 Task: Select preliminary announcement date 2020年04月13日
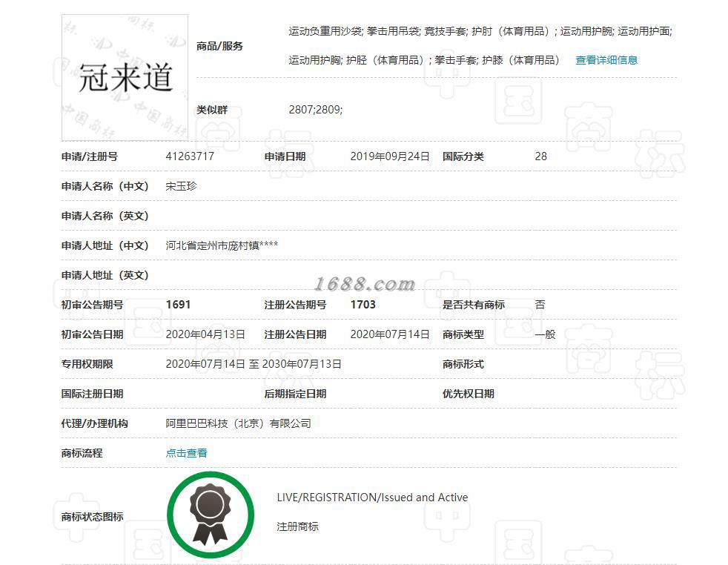(205, 334)
